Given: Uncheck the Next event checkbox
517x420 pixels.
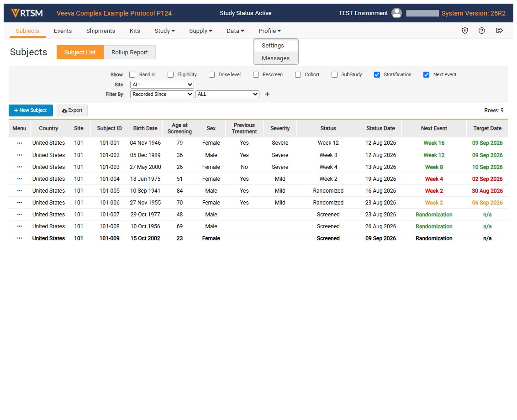Looking at the screenshot, I should (426, 75).
